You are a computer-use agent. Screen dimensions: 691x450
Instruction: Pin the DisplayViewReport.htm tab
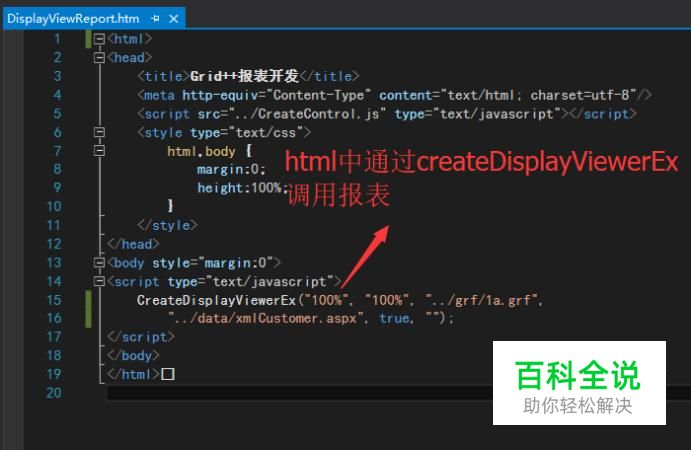click(x=155, y=19)
